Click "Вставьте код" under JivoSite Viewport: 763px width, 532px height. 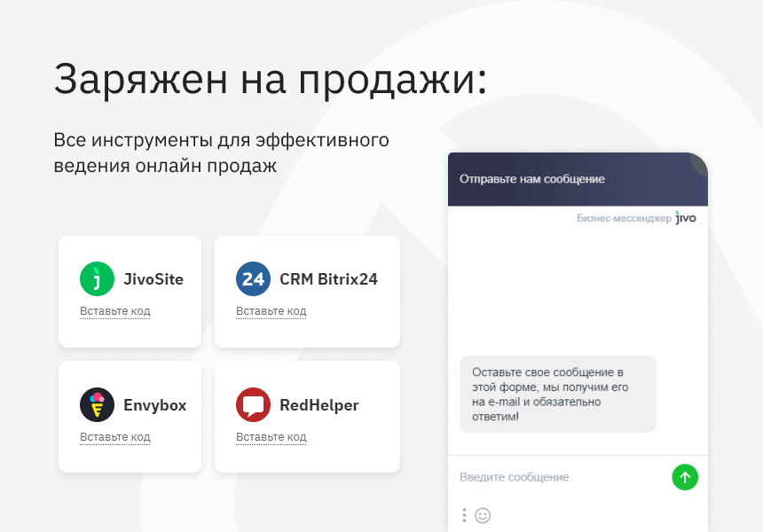click(115, 311)
